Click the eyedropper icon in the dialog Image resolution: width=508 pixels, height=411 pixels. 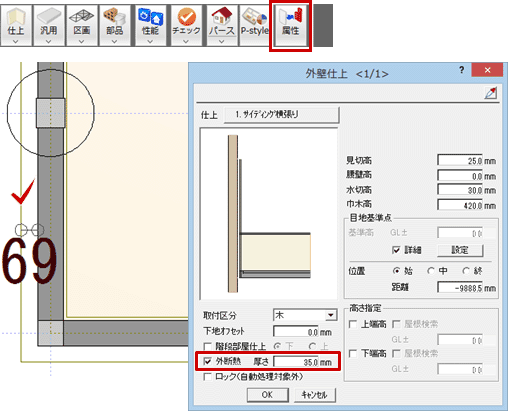[490, 93]
